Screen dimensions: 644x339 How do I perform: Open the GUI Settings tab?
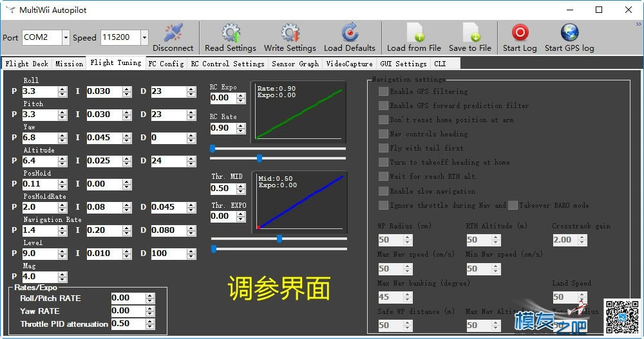click(403, 64)
